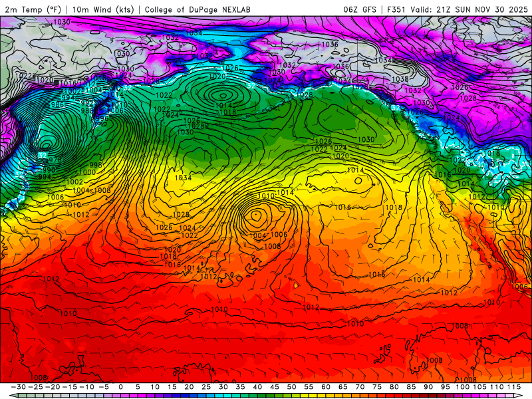Screen dimensions: 532x399
Task: Click the "F351 Valid: 21Z SUN NOV 30 2025" text
Action: (x=458, y=9)
